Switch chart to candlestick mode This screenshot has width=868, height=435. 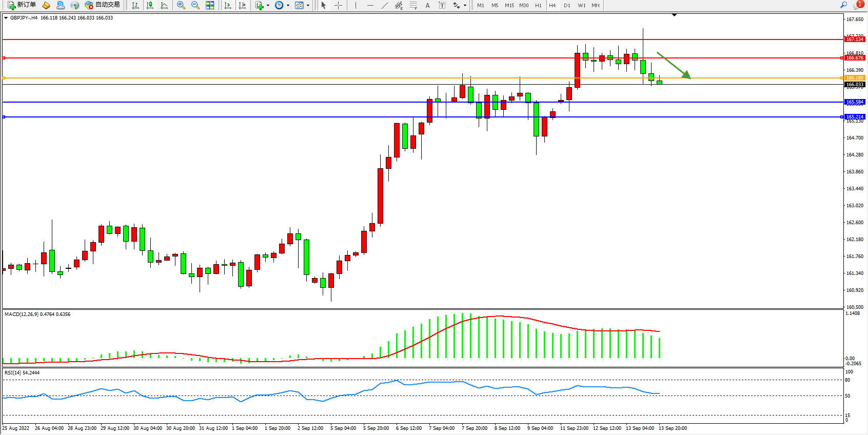(x=150, y=5)
